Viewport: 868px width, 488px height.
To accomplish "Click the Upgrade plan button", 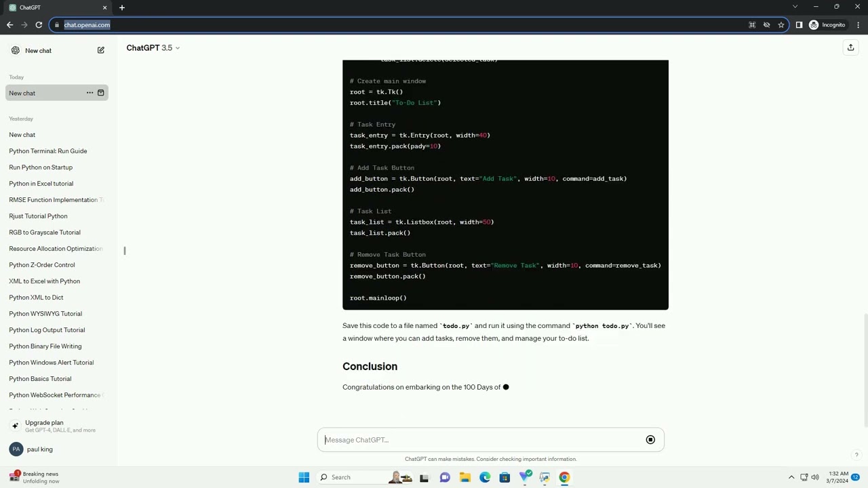I will click(57, 426).
